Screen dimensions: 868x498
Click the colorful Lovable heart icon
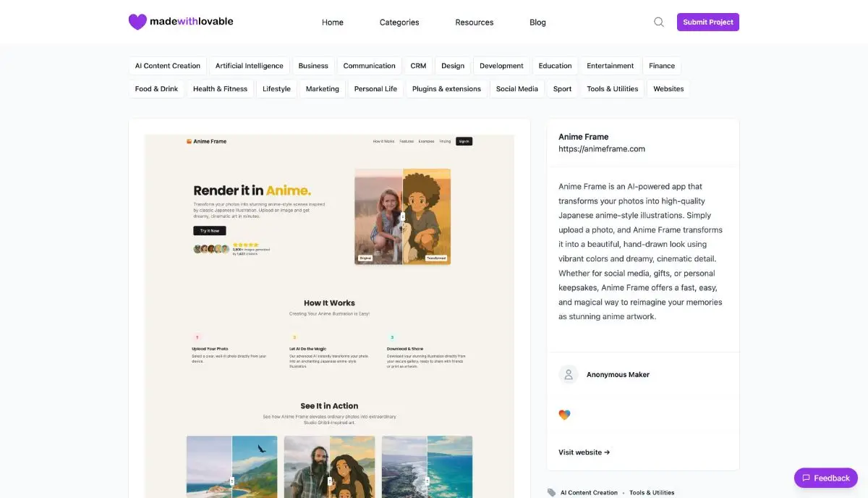point(564,415)
